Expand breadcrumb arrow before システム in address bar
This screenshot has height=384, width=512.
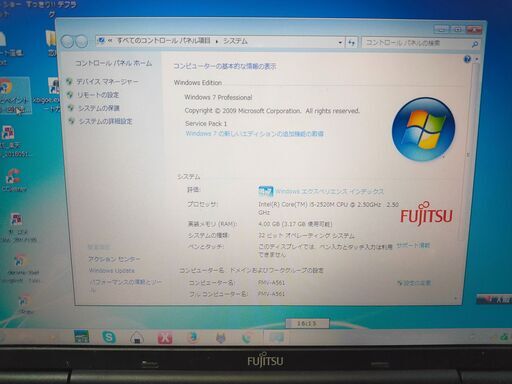(217, 42)
